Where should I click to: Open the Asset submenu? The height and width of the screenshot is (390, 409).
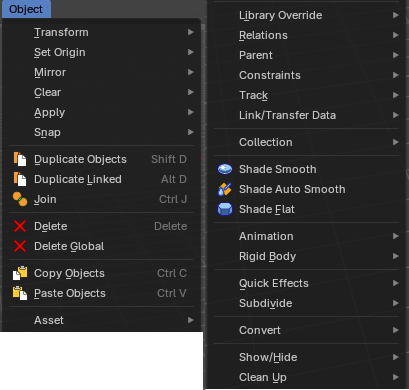pos(102,320)
